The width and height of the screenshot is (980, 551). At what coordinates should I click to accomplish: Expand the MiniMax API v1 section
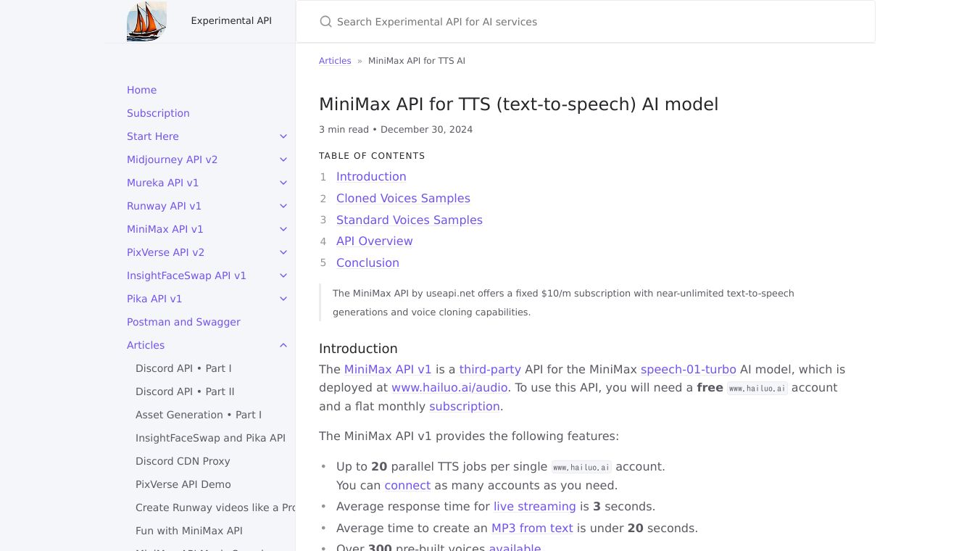283,229
